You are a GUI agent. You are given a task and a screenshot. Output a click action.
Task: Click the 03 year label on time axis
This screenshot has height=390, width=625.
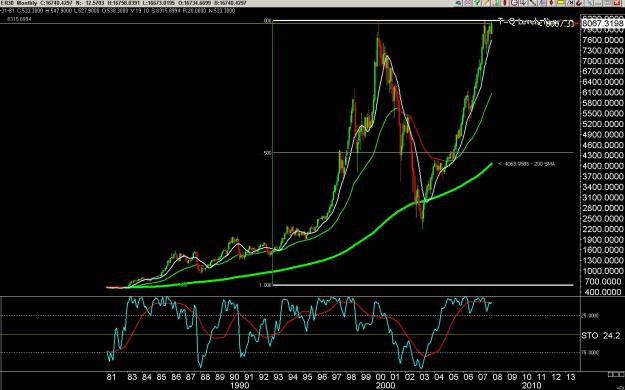point(424,377)
